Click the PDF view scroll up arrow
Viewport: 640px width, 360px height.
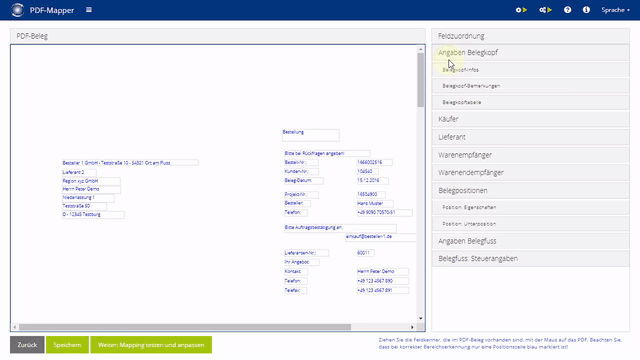tap(420, 49)
